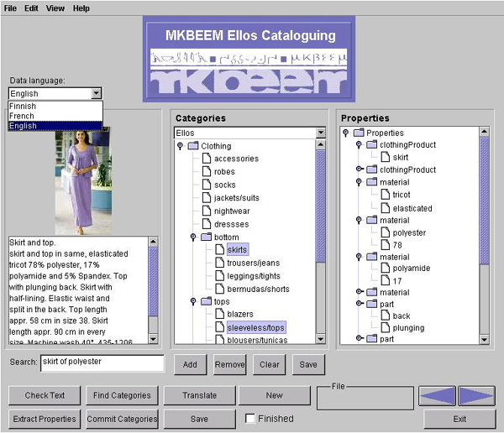504x433 pixels.
Task: Collapse the Properties root node
Action: click(x=345, y=133)
